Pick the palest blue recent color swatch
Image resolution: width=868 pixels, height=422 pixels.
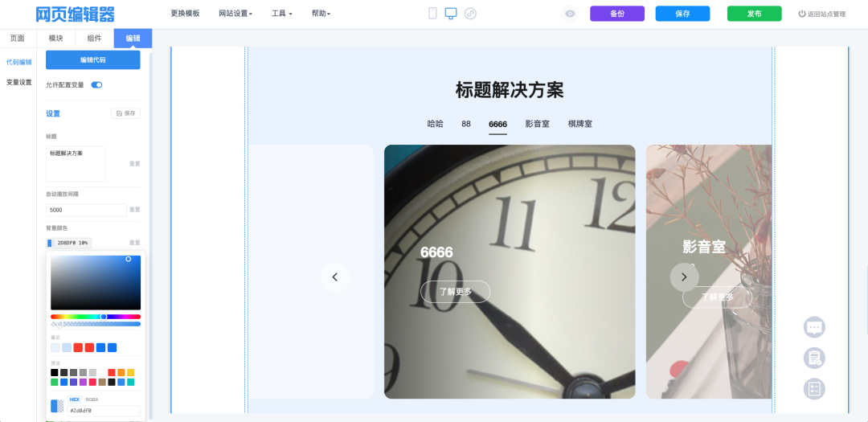pyautogui.click(x=55, y=348)
